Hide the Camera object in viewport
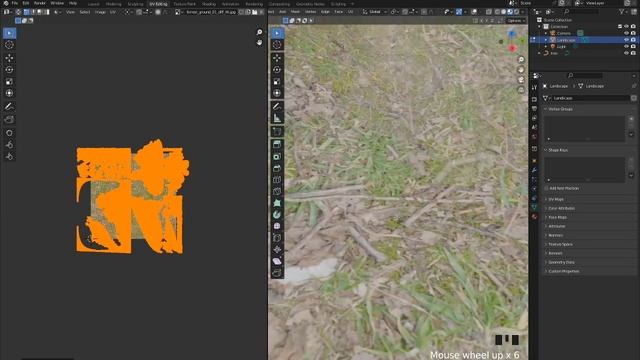Viewport: 640px width, 360px height. tap(627, 33)
